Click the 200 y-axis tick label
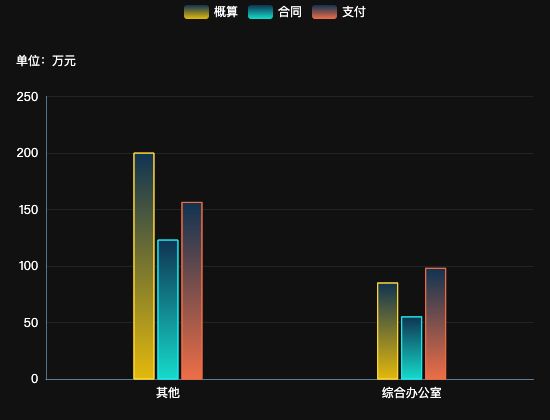The image size is (550, 420). 27,153
